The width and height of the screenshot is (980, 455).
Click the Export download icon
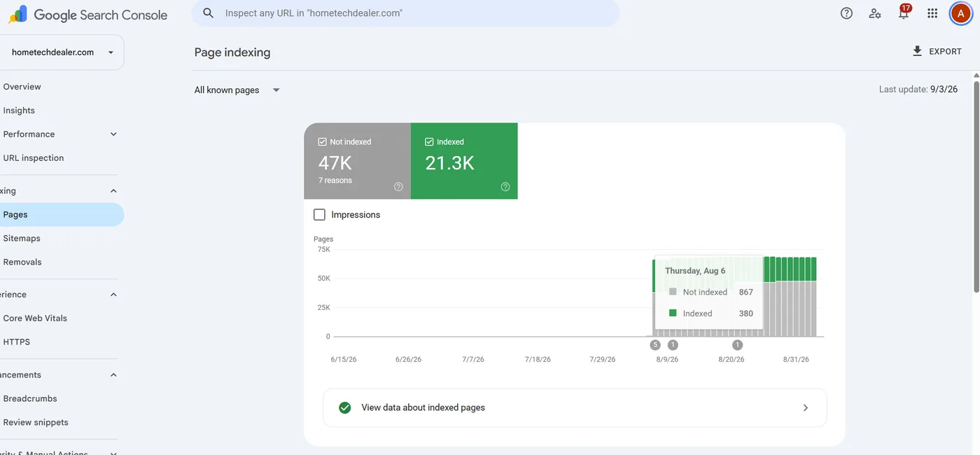917,51
